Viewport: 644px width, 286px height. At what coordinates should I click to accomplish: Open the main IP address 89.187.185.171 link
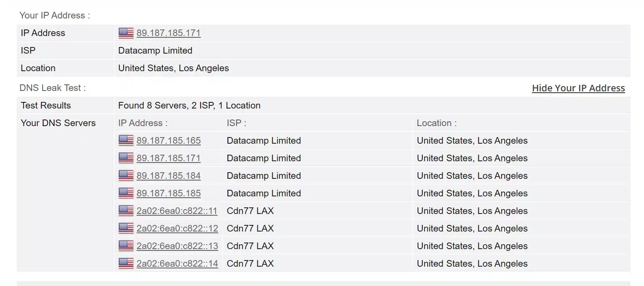(168, 33)
